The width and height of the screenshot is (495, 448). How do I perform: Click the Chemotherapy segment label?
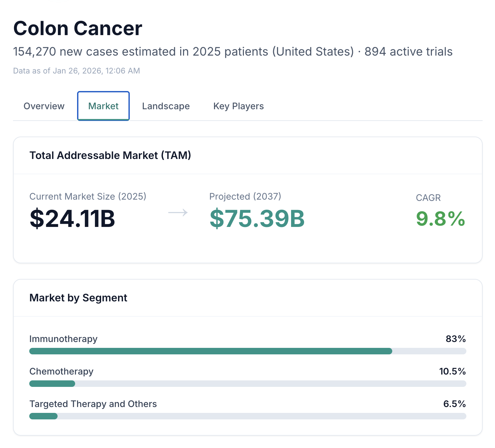[61, 371]
